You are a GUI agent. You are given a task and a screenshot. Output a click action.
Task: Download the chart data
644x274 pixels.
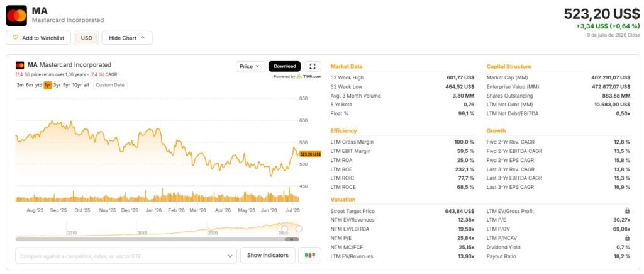pyautogui.click(x=285, y=66)
